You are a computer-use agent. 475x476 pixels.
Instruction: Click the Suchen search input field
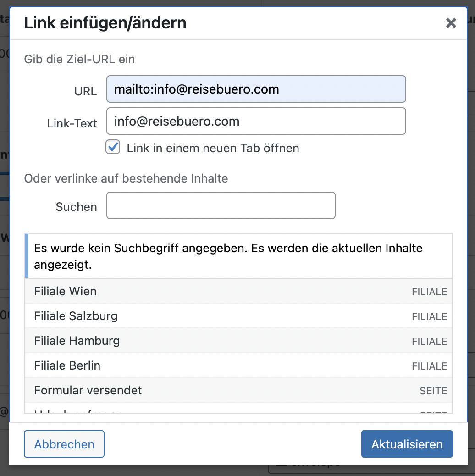[x=221, y=205]
